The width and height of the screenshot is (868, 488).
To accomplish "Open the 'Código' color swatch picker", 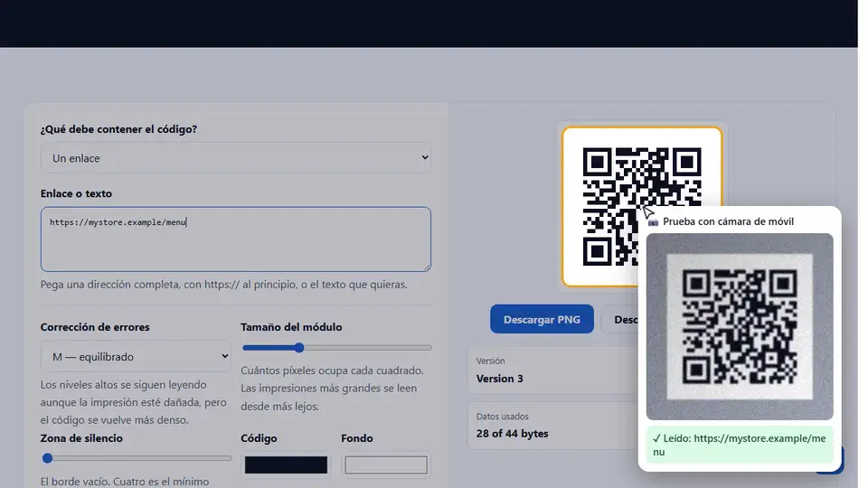I will 286,465.
